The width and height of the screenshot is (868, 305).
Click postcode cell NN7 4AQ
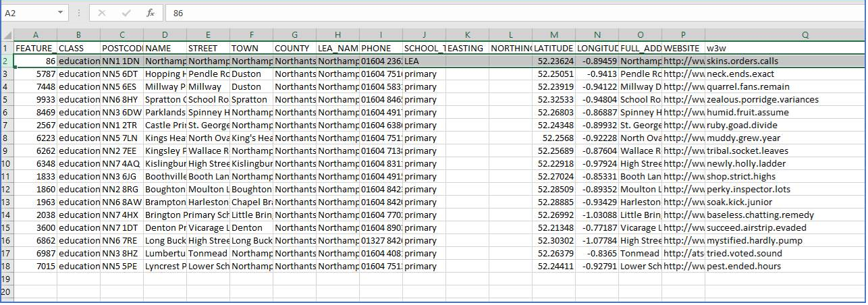(122, 163)
